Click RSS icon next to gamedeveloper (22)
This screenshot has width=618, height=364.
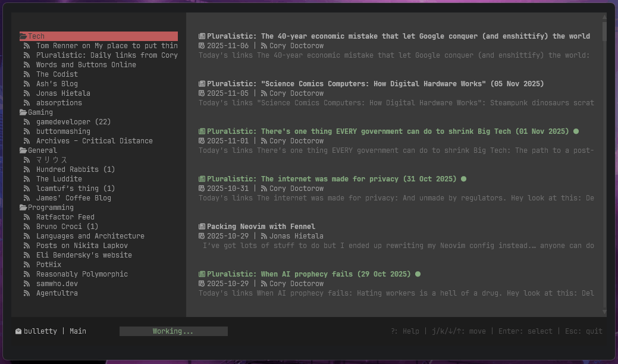coord(27,122)
